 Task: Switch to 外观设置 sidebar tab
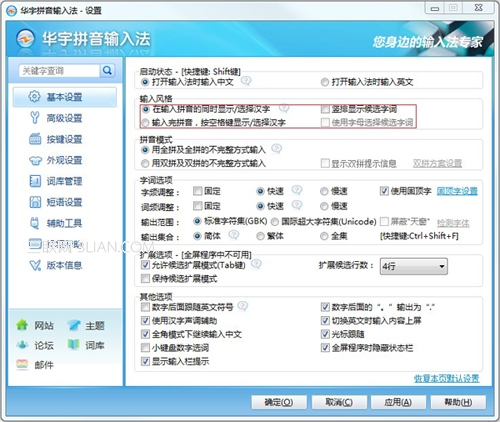[x=65, y=160]
